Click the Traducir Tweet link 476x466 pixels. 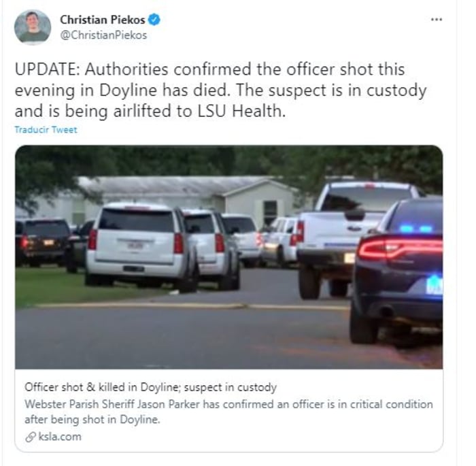coord(46,130)
